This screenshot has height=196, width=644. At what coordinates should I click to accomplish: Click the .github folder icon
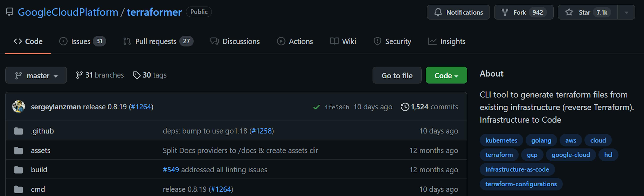point(18,131)
